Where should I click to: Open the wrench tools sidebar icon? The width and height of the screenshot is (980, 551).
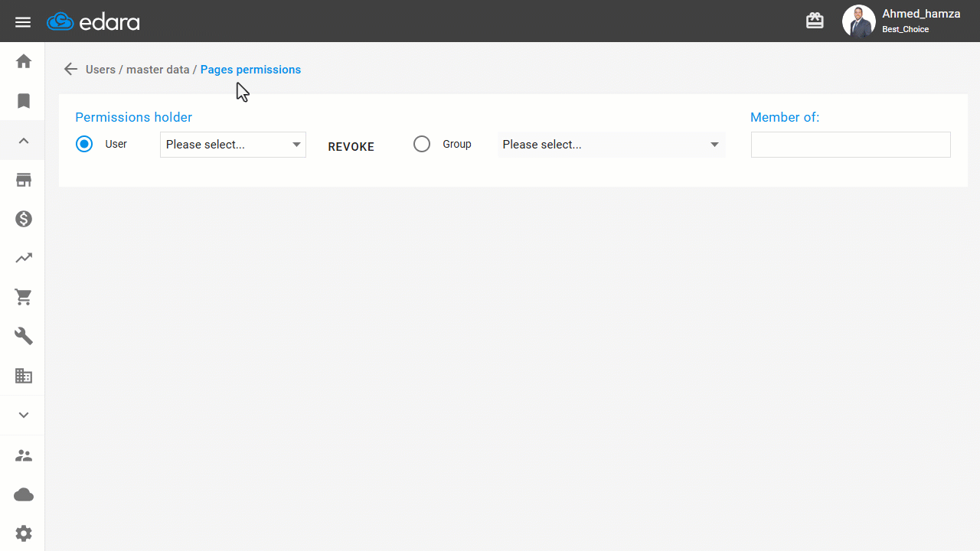point(24,336)
